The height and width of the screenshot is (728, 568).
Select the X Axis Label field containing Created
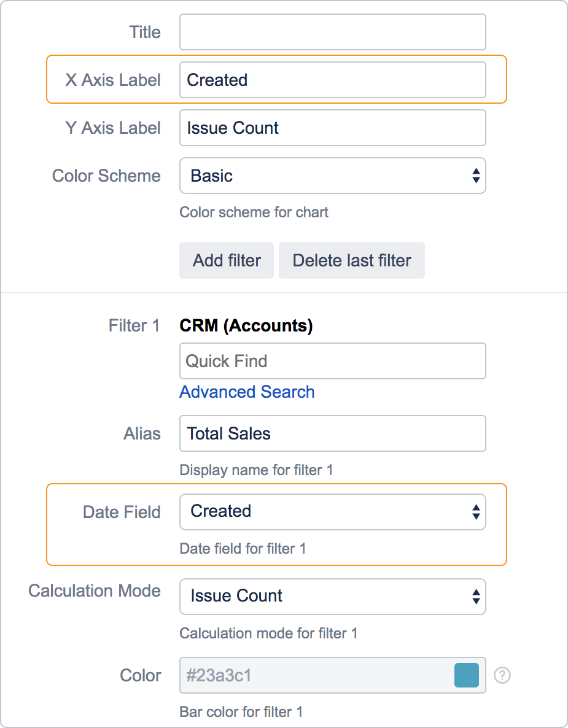[x=332, y=80]
